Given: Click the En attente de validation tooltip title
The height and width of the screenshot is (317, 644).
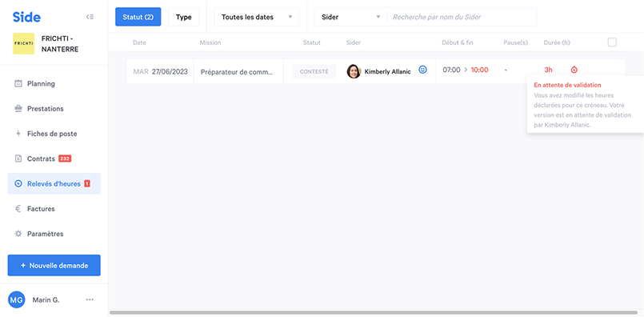Looking at the screenshot, I should 567,85.
